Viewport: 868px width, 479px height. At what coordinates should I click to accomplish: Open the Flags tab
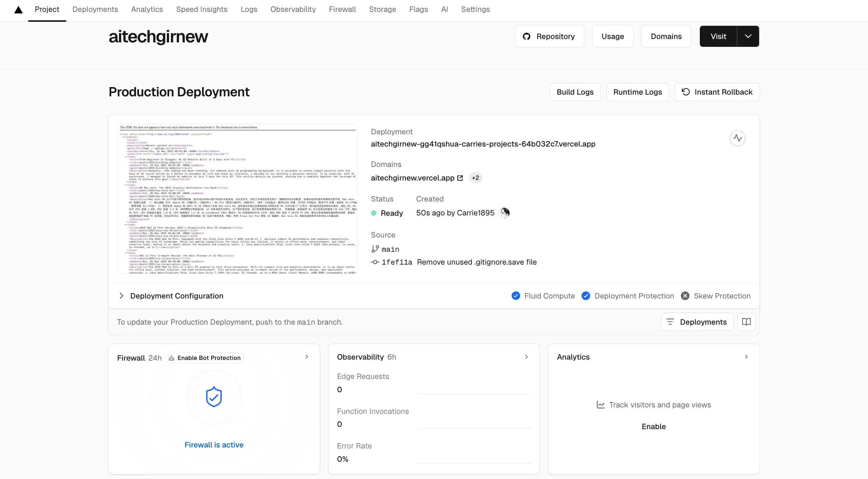point(418,9)
